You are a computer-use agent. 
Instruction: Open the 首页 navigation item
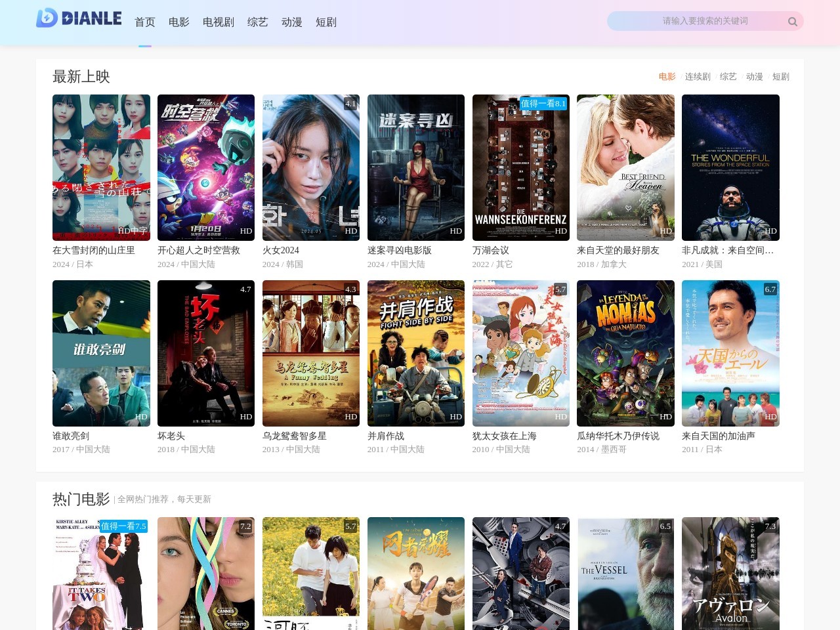pos(144,22)
